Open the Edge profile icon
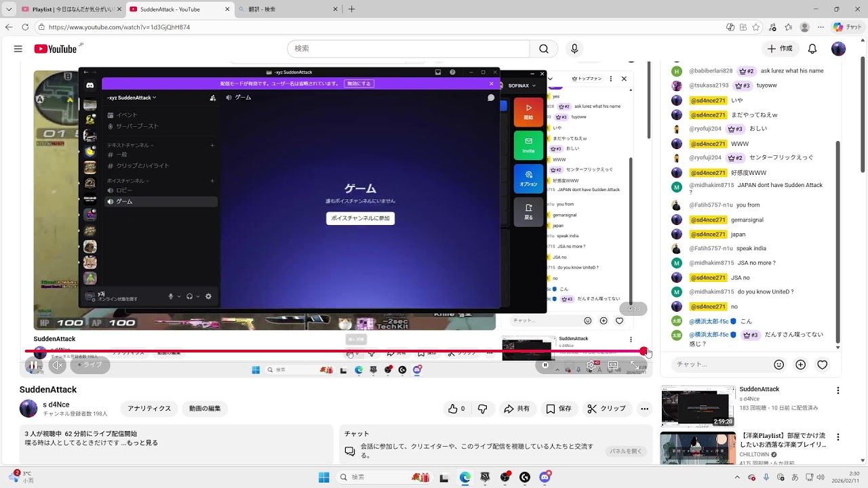868x488 pixels. (805, 27)
